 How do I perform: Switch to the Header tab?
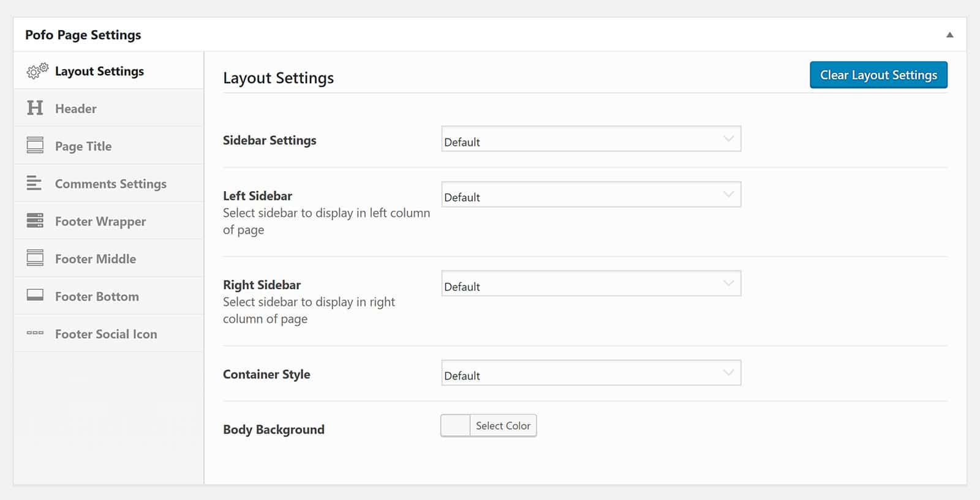click(76, 108)
